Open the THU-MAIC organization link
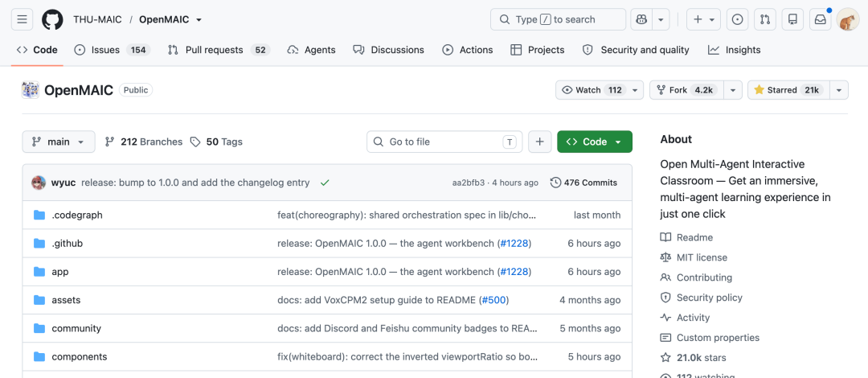The image size is (868, 378). click(x=97, y=19)
